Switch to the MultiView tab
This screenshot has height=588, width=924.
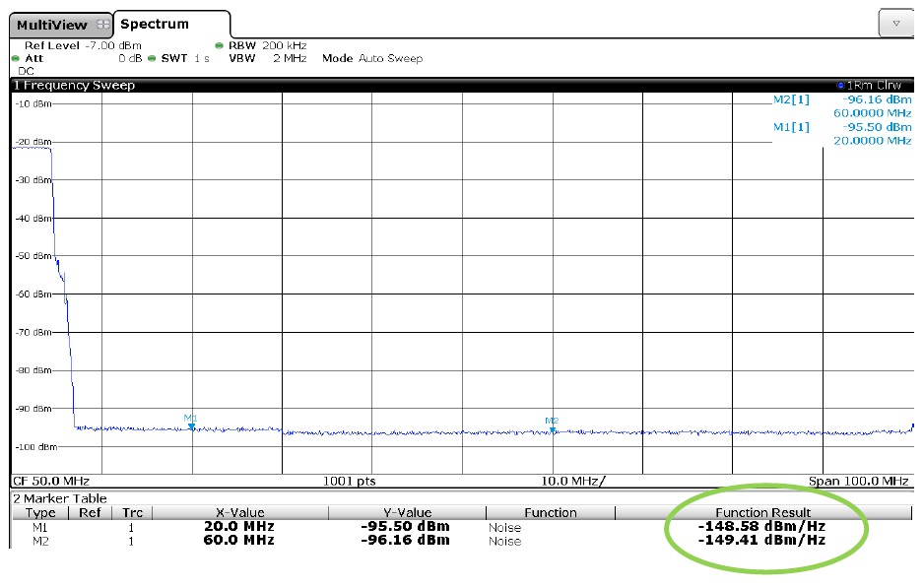pyautogui.click(x=51, y=25)
